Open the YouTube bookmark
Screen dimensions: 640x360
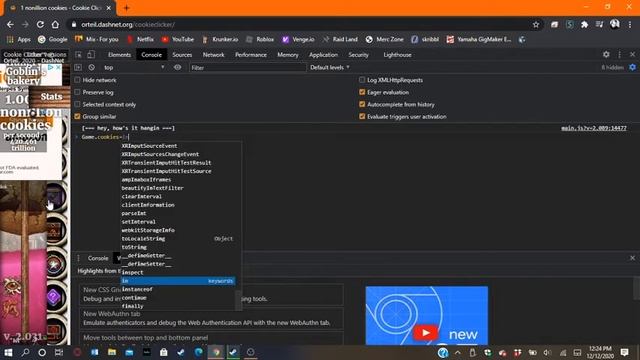pos(178,40)
